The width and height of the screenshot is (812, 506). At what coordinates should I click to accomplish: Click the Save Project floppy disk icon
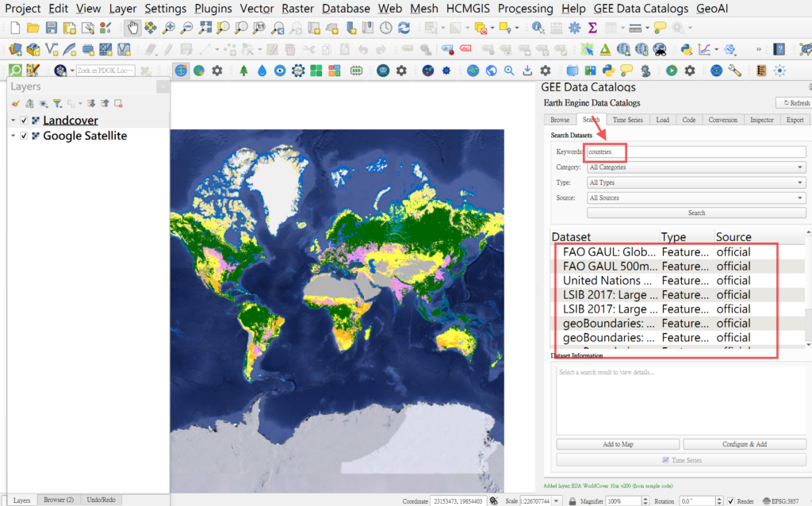coord(49,28)
